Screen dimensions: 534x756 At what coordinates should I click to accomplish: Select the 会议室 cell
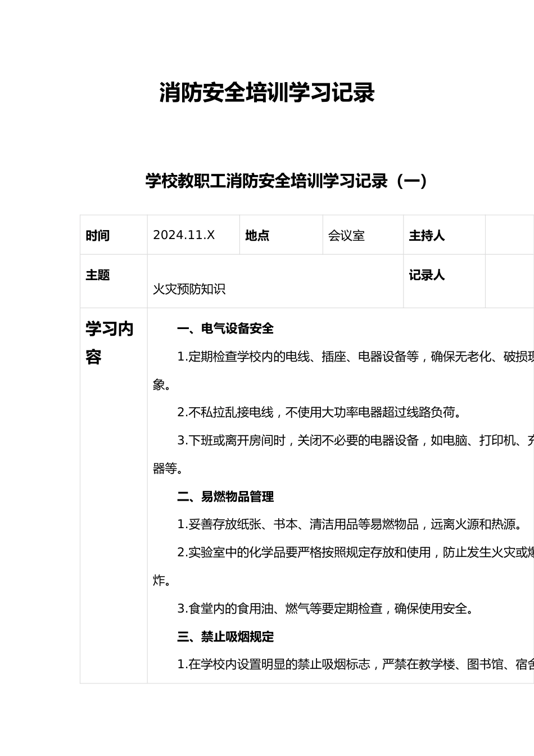[x=363, y=235]
